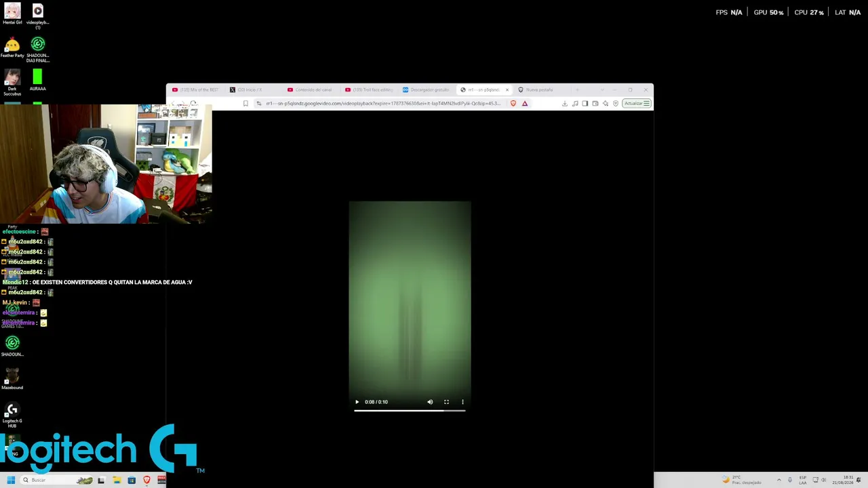Select the 'SHADOUN... DIA3 FINAL' desktop icon
The image size is (868, 488).
point(38,50)
